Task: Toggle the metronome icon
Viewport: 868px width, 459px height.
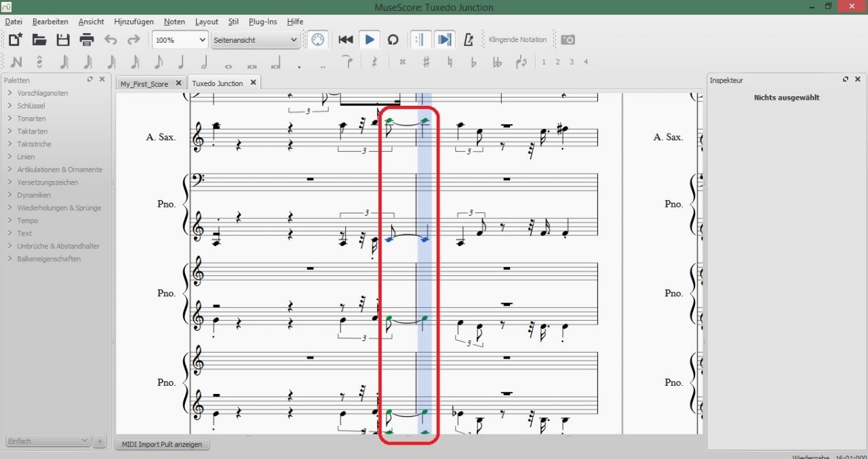Action: (468, 40)
